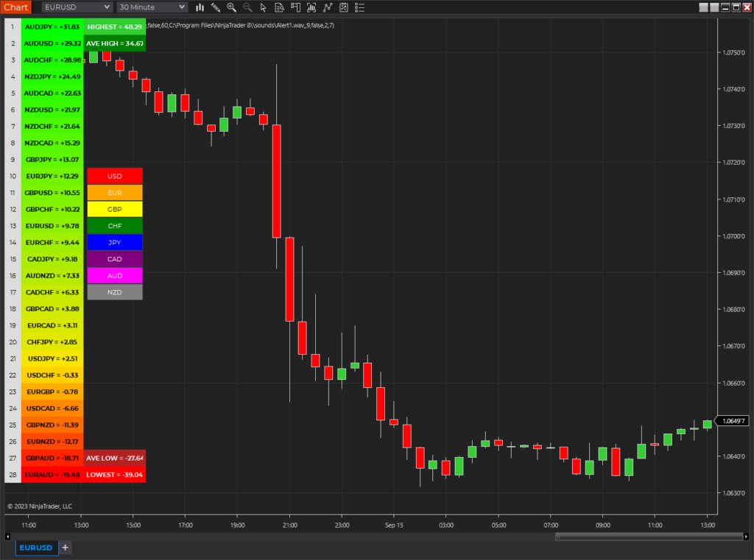Click the Chart label in the title bar
Viewport: 754px width, 560px height.
(15, 7)
